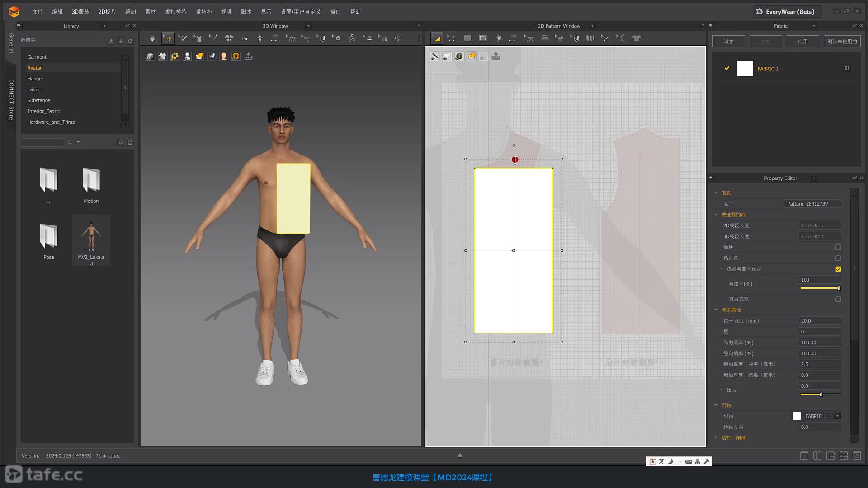Open the 帮助 menu
The height and width of the screenshot is (488, 868).
pos(355,12)
